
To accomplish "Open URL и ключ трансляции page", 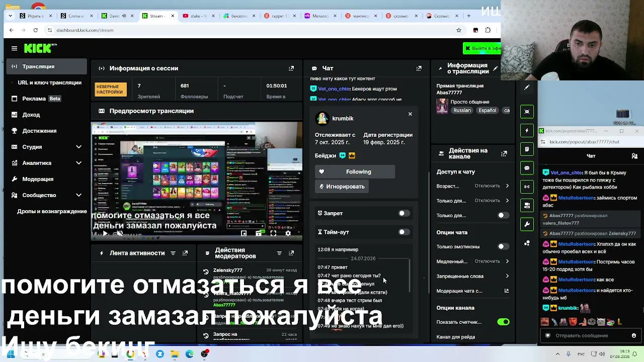I will [x=49, y=82].
